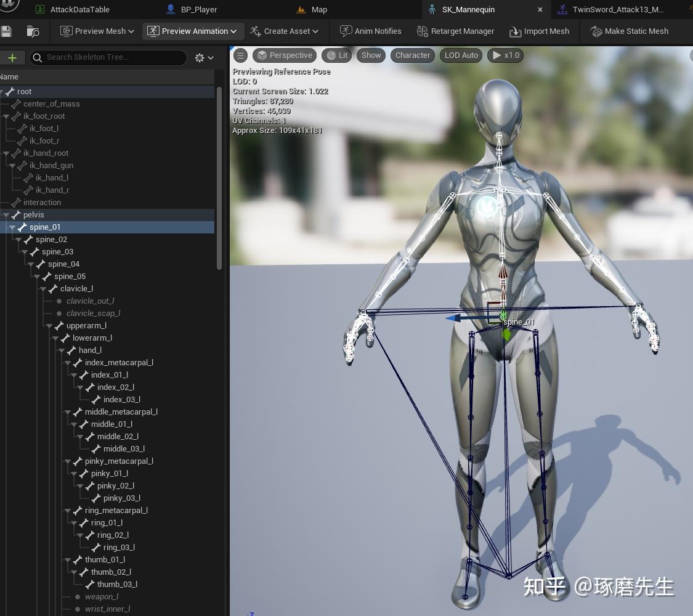Click the browse to asset icon

(x=33, y=31)
